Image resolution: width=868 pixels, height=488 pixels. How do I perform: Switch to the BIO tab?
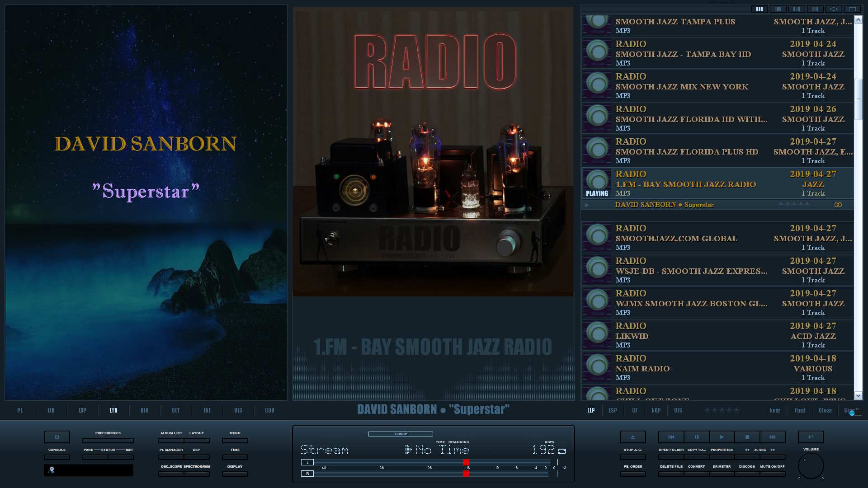point(145,410)
